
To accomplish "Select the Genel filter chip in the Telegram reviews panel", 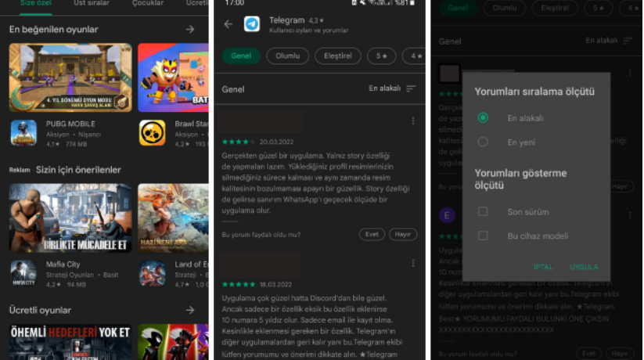I will coord(241,56).
